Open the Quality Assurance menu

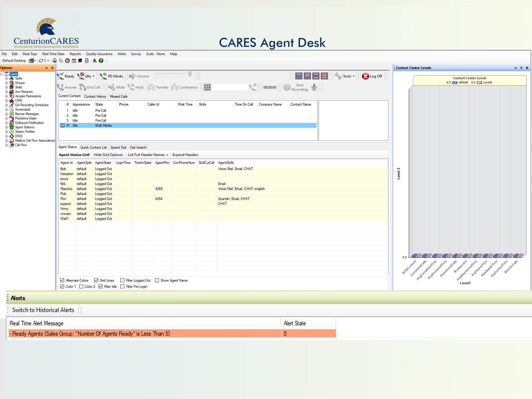(99, 54)
